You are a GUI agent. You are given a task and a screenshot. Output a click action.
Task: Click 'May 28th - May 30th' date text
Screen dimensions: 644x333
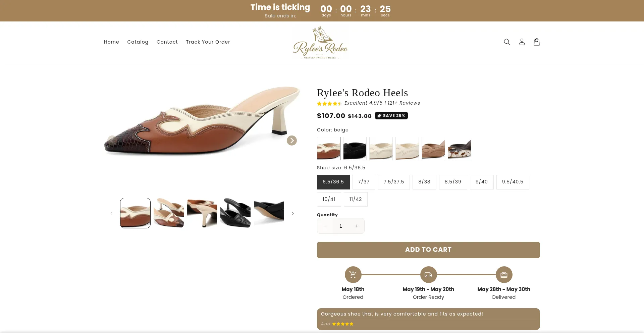pos(504,289)
